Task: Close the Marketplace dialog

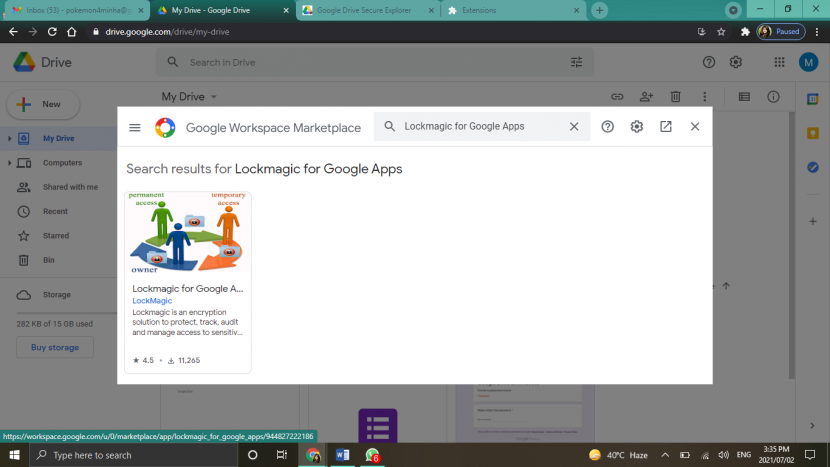Action: coord(694,127)
